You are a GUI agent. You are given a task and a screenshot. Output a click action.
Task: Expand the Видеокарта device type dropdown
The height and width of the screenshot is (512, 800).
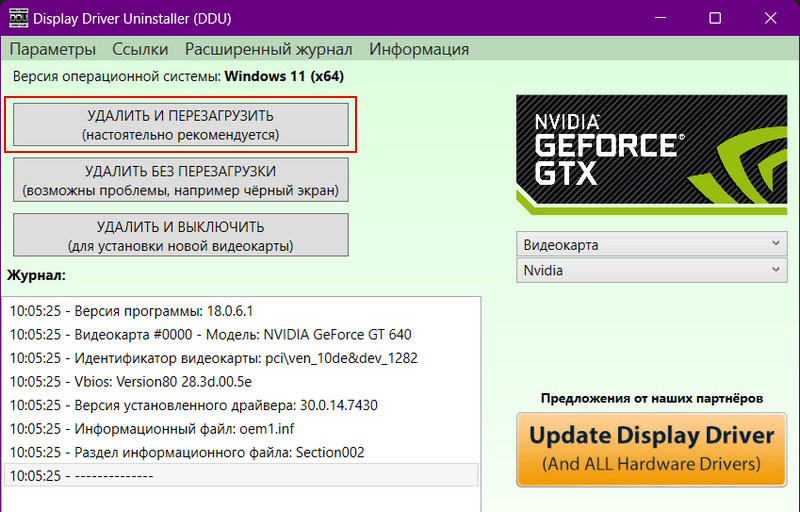652,244
